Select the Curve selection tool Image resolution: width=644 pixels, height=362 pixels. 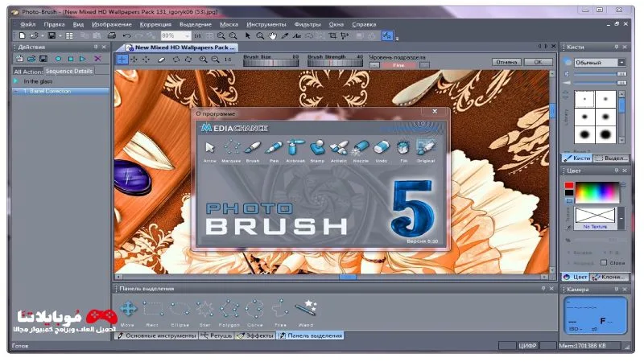[254, 309]
